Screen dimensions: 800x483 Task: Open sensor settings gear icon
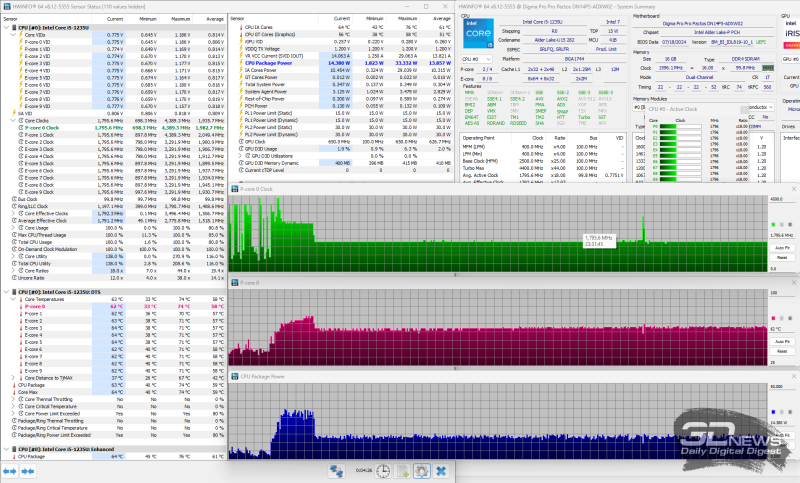click(420, 470)
